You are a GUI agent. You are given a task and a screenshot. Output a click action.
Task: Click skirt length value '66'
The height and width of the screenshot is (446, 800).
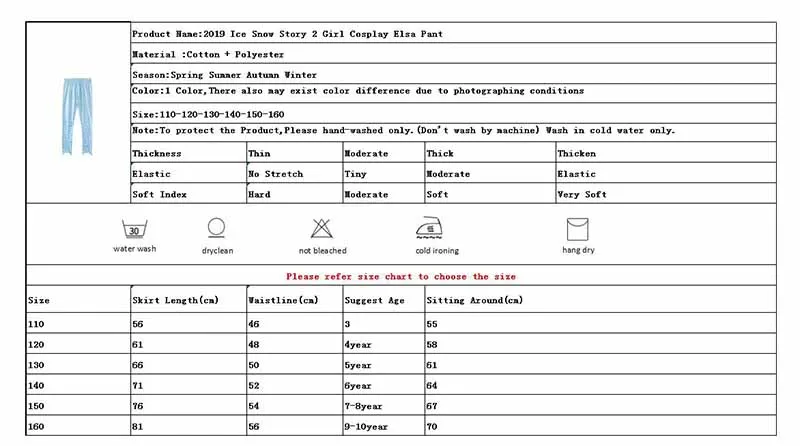coord(138,365)
